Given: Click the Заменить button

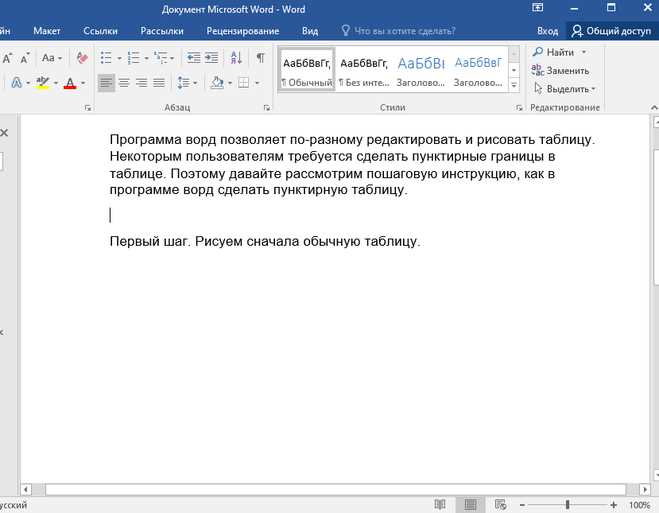Looking at the screenshot, I should point(560,71).
